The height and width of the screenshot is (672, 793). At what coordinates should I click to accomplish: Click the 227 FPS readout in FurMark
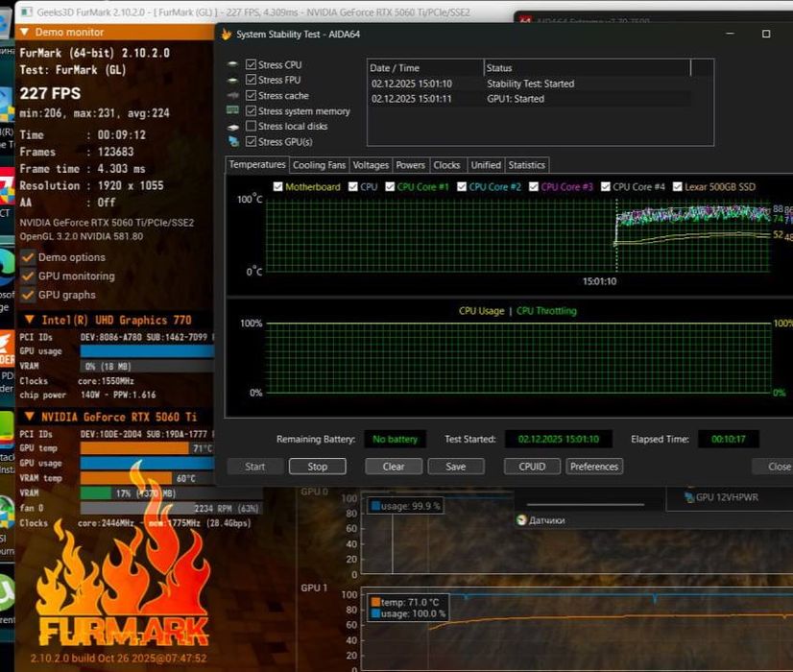click(50, 93)
